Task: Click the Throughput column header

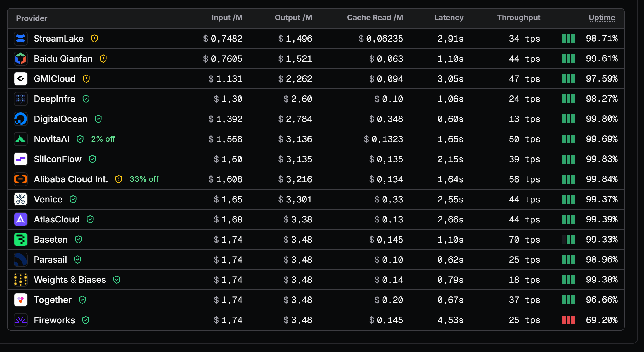Action: (518, 18)
